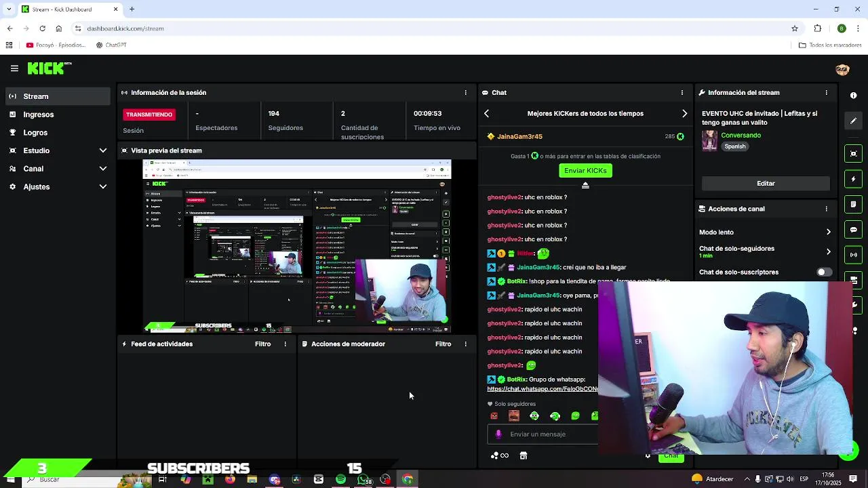Open the WhatsApp chat link in chat

[542, 389]
